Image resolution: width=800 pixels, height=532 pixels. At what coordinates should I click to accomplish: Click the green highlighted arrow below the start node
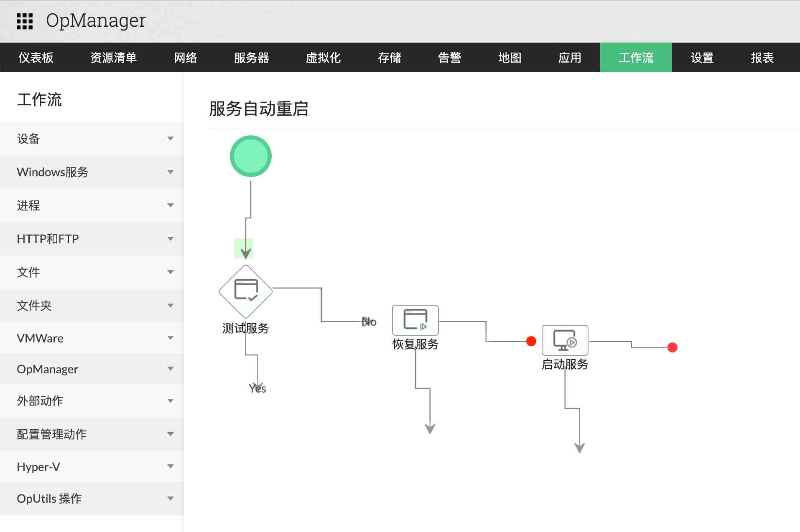pyautogui.click(x=244, y=248)
